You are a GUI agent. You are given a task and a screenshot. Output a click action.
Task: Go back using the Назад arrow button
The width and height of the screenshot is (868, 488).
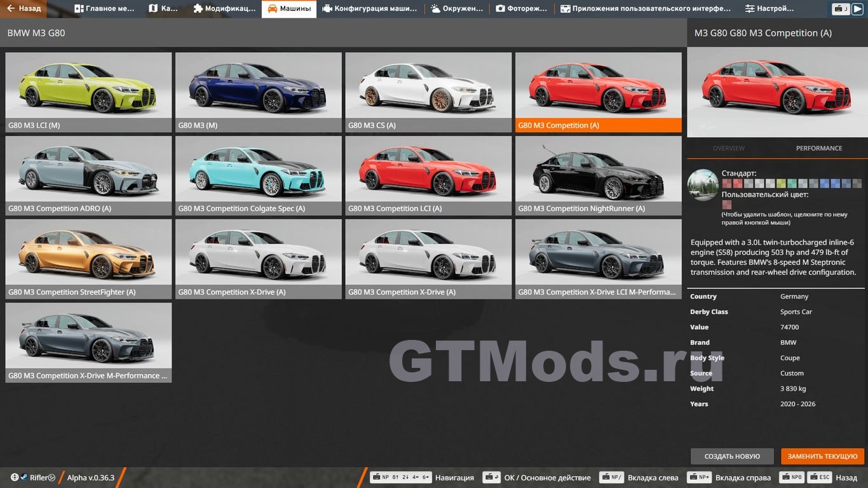24,9
